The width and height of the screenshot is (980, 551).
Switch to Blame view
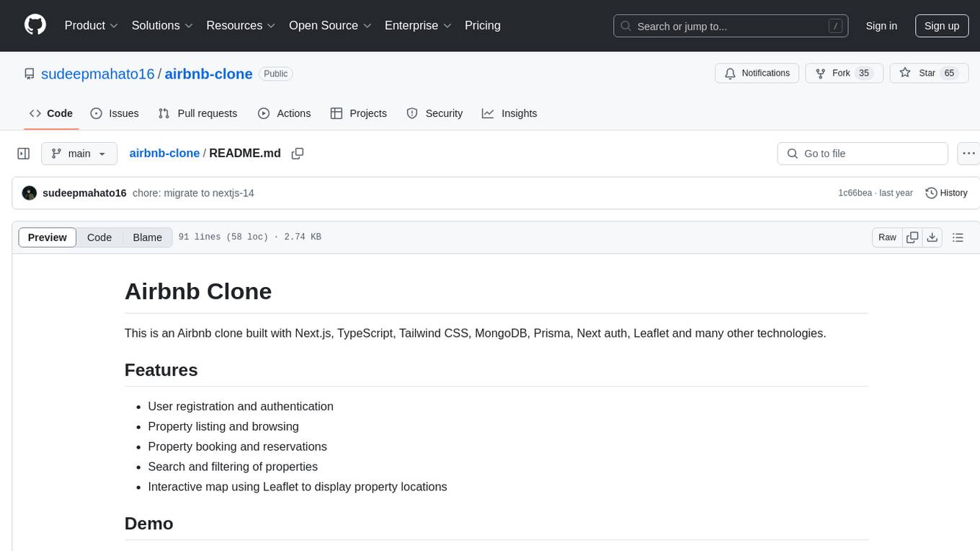147,237
